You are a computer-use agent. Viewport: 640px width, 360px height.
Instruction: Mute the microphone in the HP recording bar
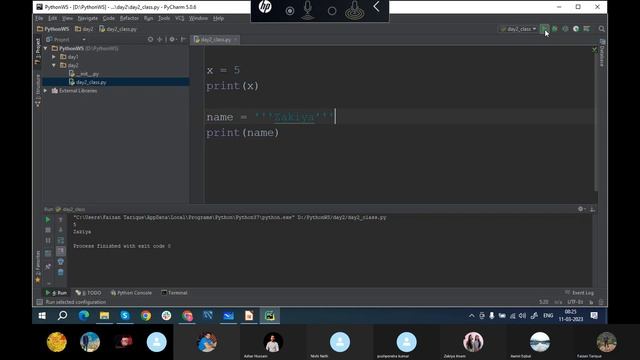coord(308,10)
